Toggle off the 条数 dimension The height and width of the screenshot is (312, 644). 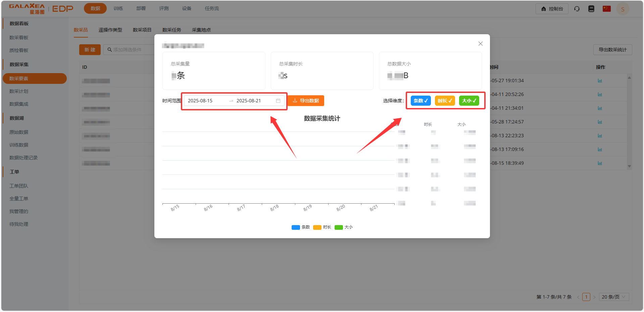pyautogui.click(x=420, y=100)
